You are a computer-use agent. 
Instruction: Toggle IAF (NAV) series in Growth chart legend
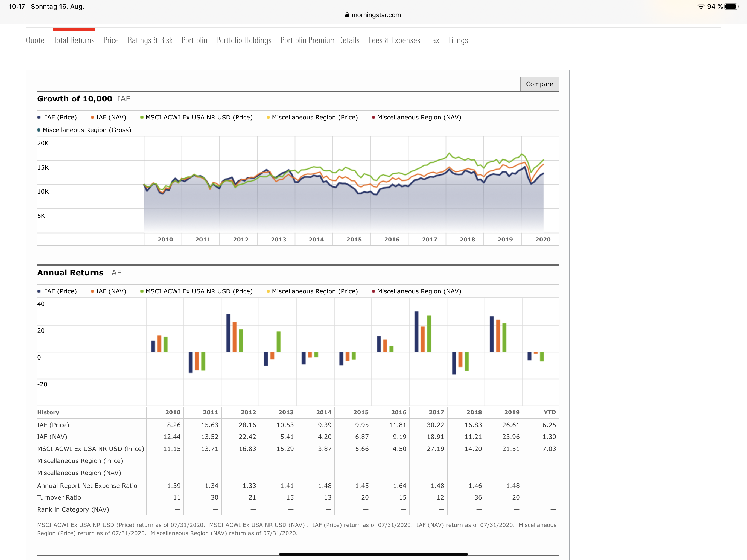[x=92, y=118]
